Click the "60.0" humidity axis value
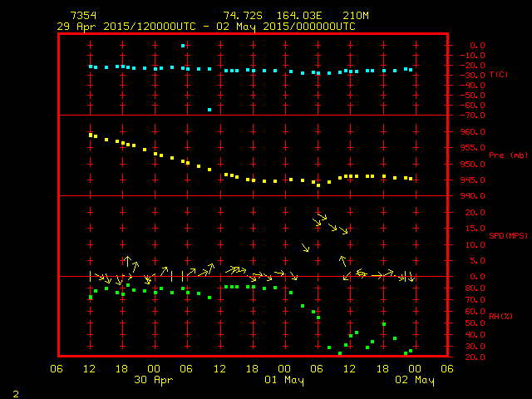The width and height of the screenshot is (532, 399). click(475, 312)
